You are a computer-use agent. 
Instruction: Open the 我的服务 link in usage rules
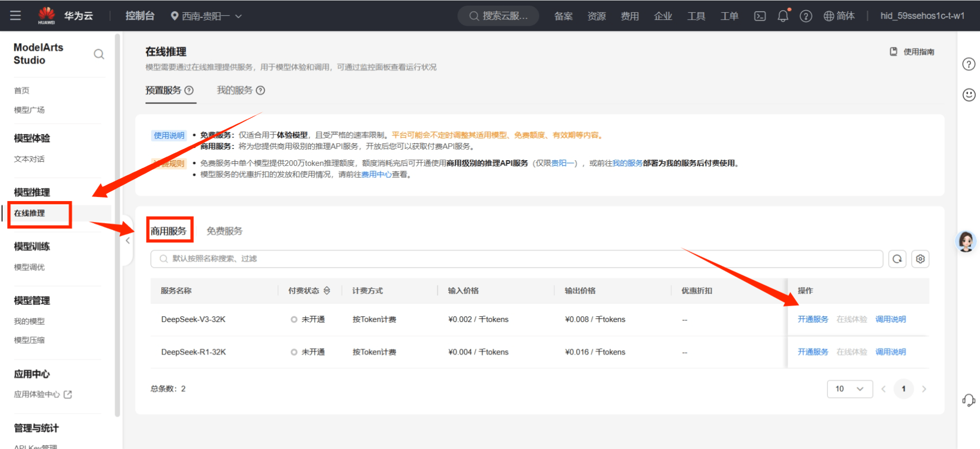point(627,163)
